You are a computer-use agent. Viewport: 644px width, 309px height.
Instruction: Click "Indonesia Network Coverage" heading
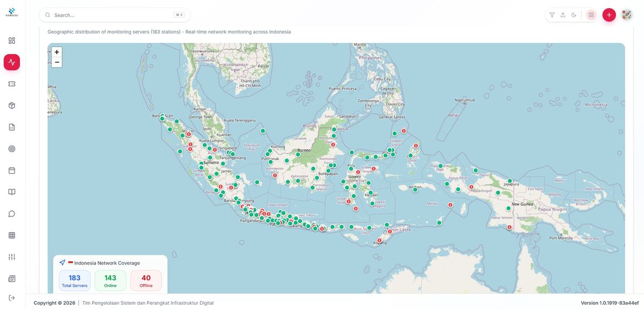click(107, 263)
